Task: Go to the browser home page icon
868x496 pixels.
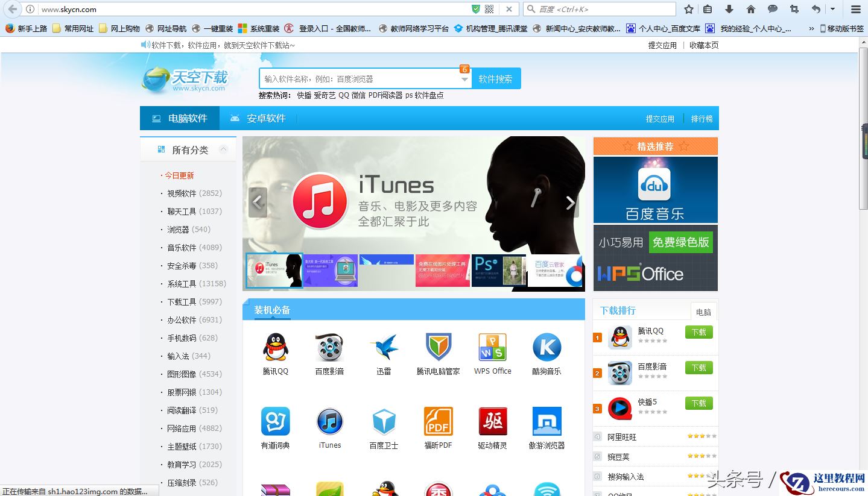Action: point(751,9)
